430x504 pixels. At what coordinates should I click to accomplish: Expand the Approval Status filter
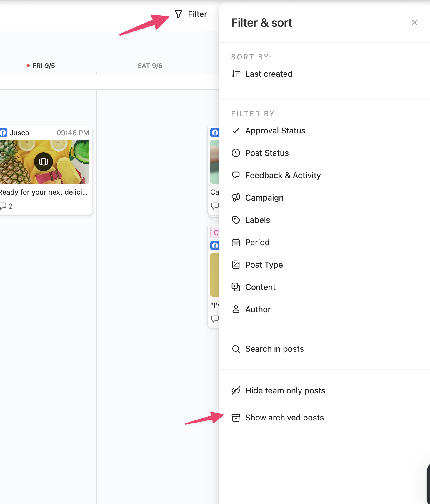pos(275,131)
